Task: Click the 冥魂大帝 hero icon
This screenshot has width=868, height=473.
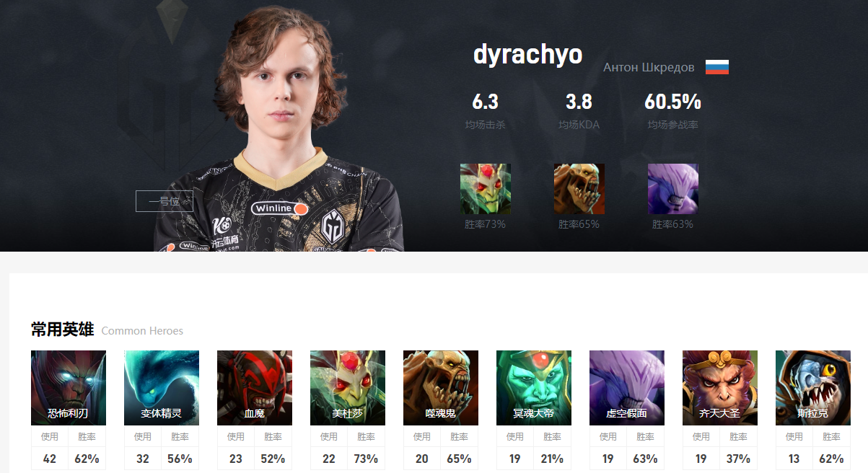Action: click(x=534, y=388)
